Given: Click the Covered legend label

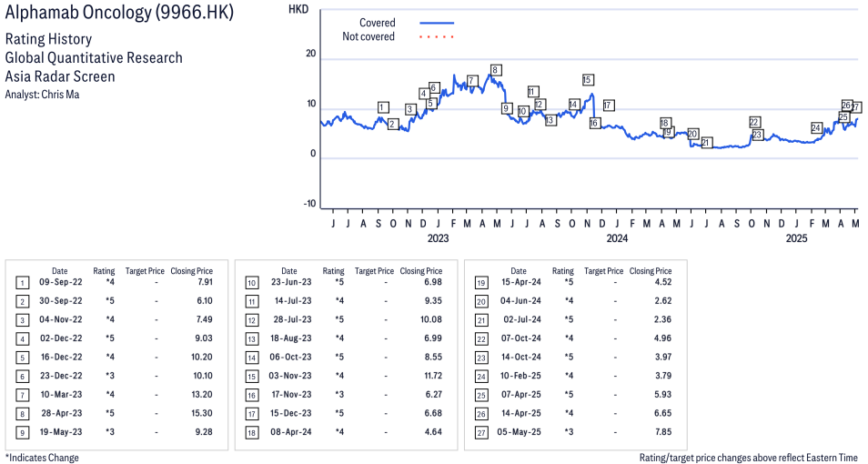Looking at the screenshot, I should click(378, 23).
